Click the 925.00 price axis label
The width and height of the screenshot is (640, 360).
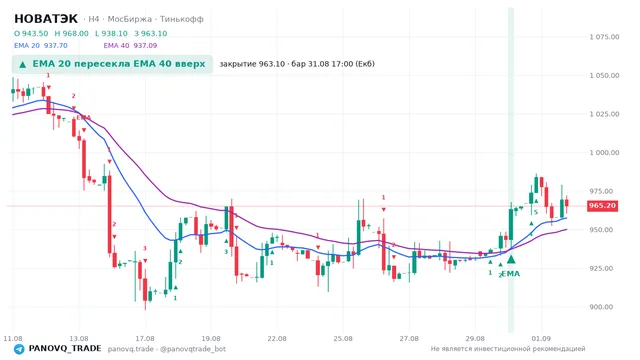(601, 268)
